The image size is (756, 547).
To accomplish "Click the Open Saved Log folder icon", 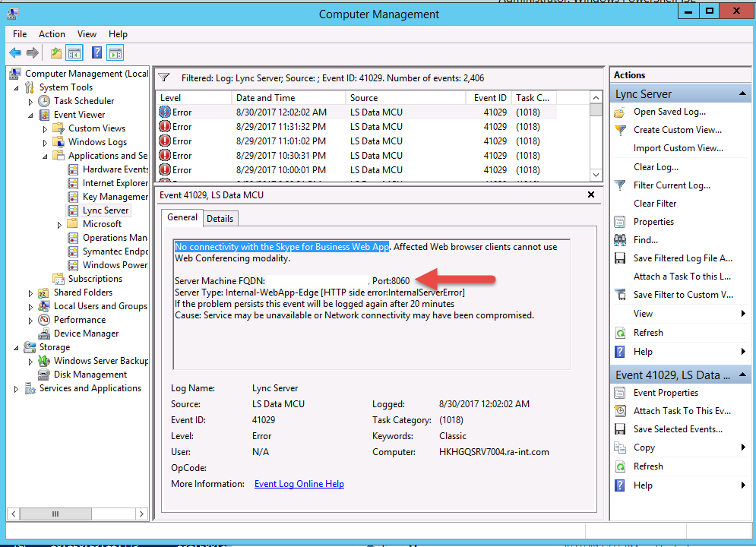I will pyautogui.click(x=620, y=112).
